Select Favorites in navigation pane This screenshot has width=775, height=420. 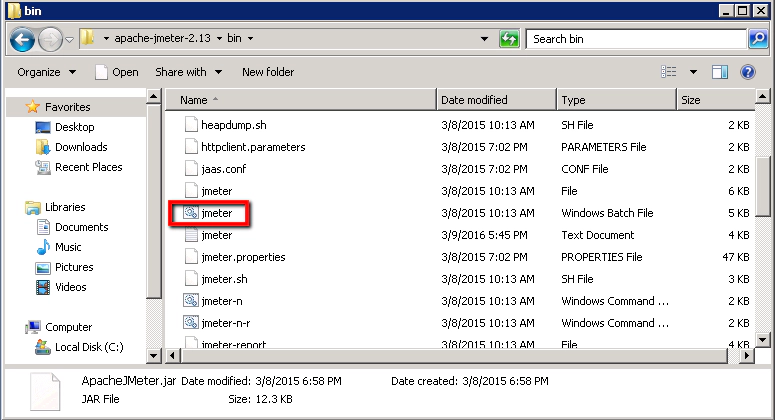point(68,107)
